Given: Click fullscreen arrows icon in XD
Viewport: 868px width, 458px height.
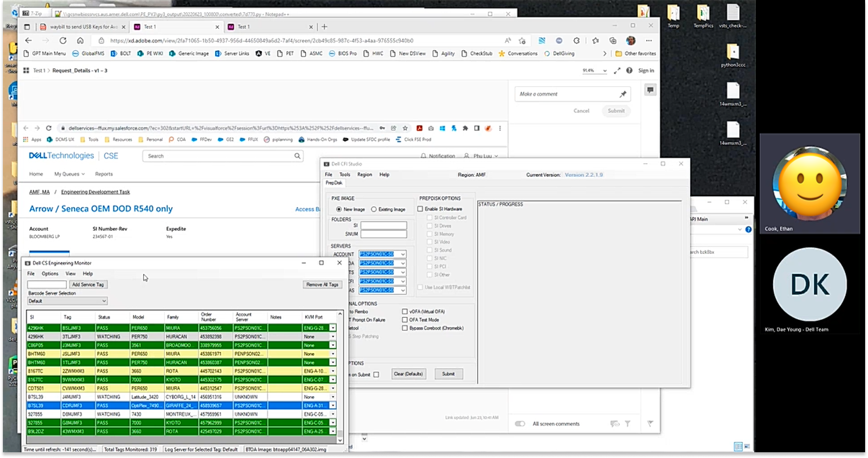Looking at the screenshot, I should click(x=617, y=71).
